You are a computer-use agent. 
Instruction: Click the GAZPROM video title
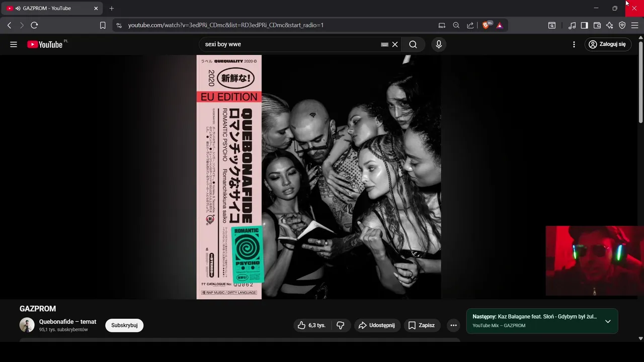click(38, 309)
